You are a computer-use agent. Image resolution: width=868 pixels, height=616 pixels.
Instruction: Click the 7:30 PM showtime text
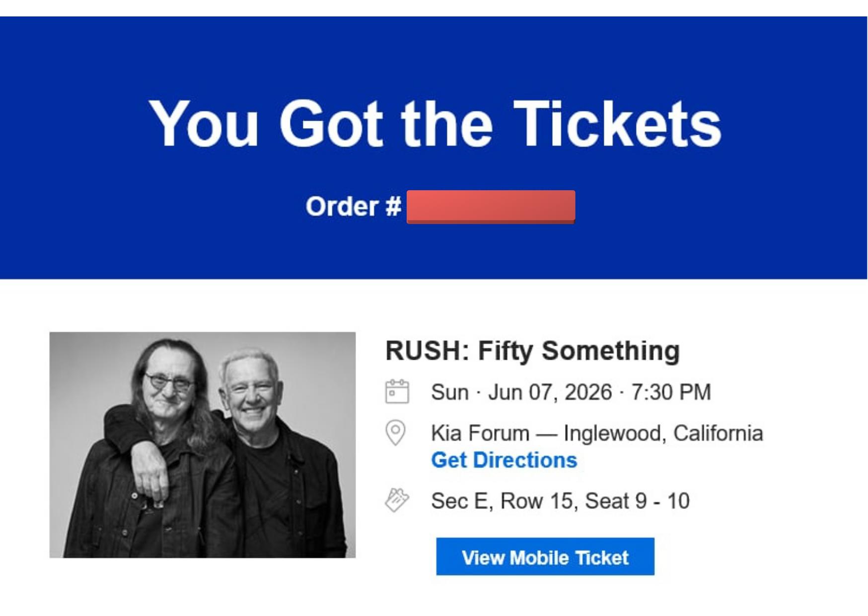pos(671,392)
